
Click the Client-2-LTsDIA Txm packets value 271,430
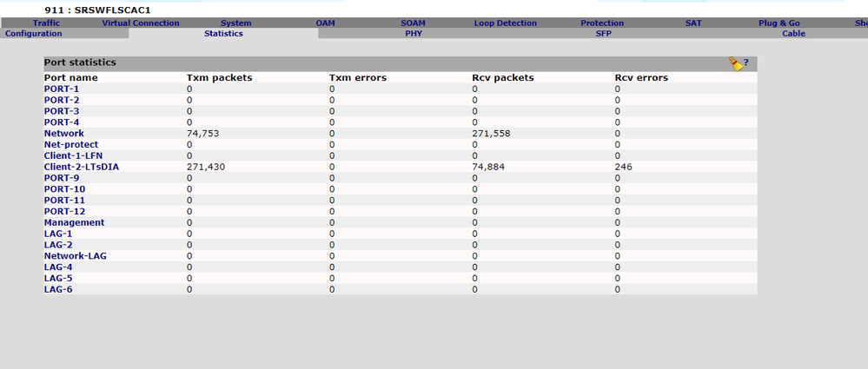coord(205,167)
